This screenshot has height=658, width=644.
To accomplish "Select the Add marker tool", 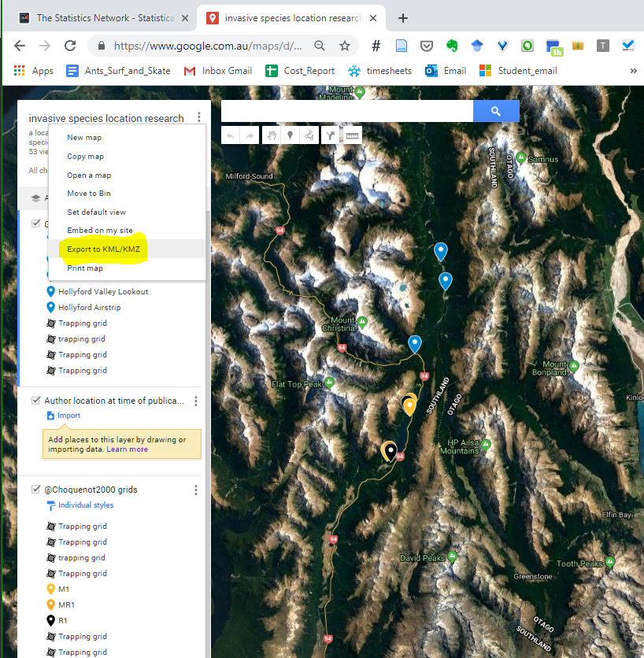I will pos(290,135).
